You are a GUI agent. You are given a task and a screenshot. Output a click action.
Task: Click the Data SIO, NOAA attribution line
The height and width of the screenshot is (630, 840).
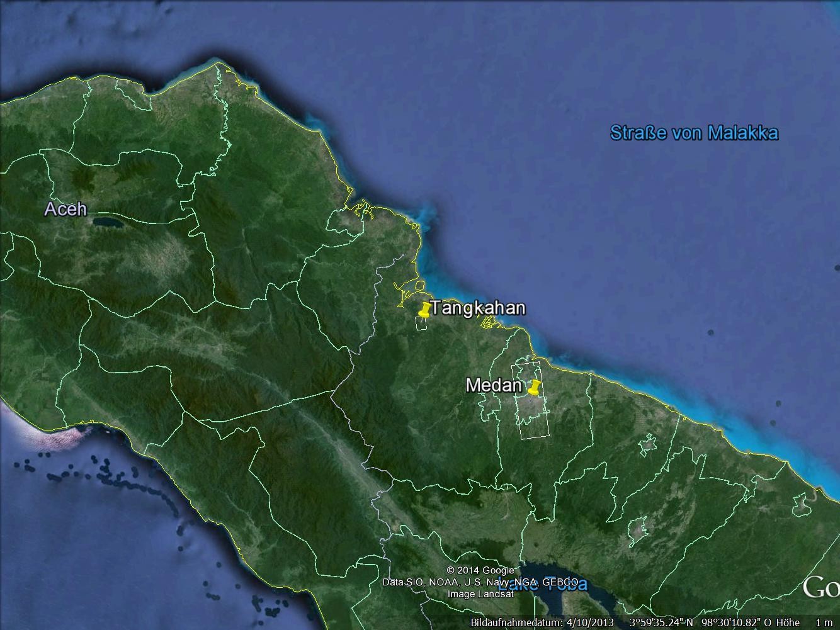pos(480,582)
